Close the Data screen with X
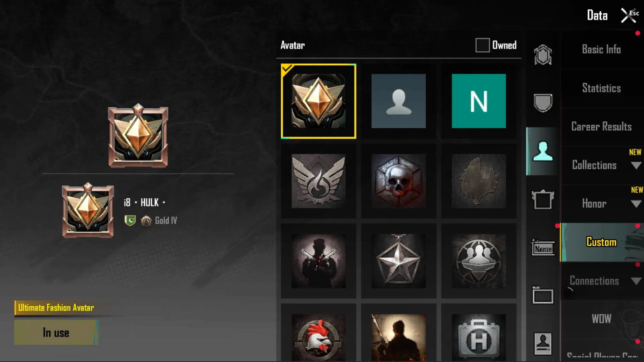Image resolution: width=644 pixels, height=362 pixels. tap(628, 15)
